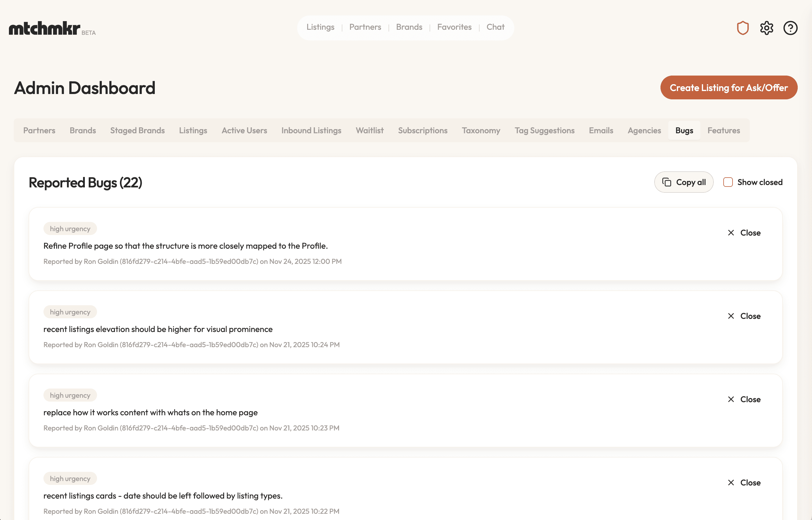Switch to the Features tab
The width and height of the screenshot is (812, 520).
(x=724, y=130)
